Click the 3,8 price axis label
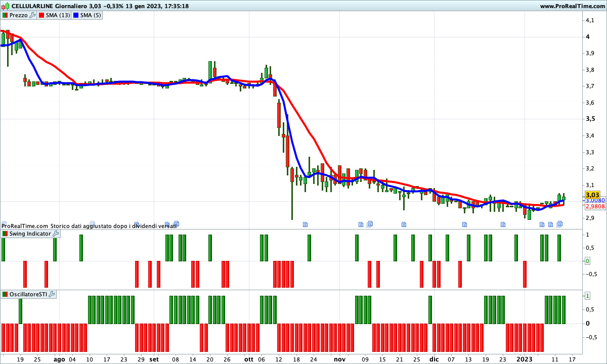607x364 pixels. pyautogui.click(x=590, y=70)
